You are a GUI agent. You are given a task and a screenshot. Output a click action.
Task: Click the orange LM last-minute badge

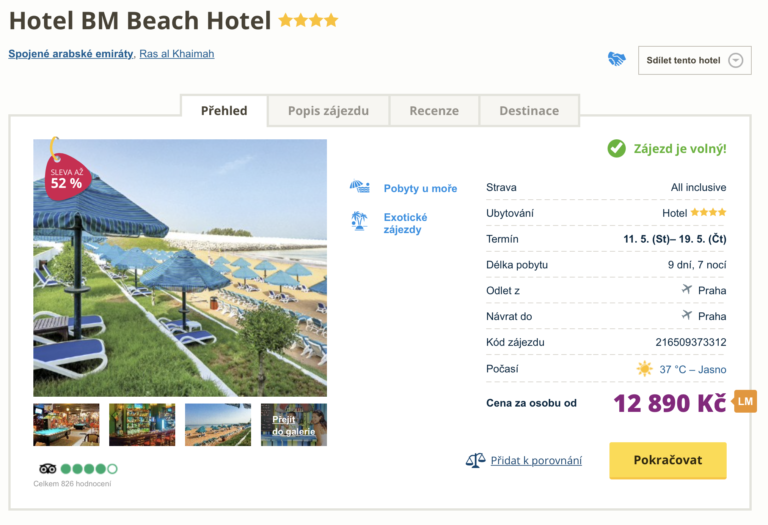(745, 402)
